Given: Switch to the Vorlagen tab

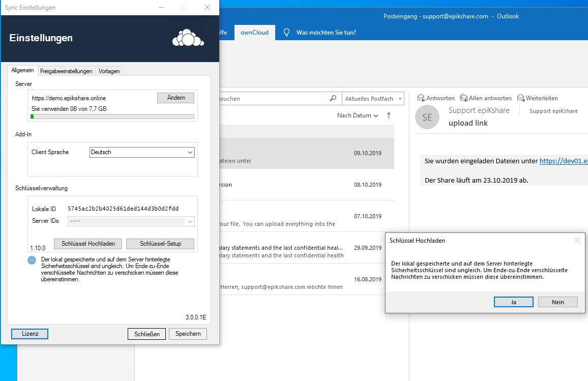Looking at the screenshot, I should pyautogui.click(x=109, y=71).
